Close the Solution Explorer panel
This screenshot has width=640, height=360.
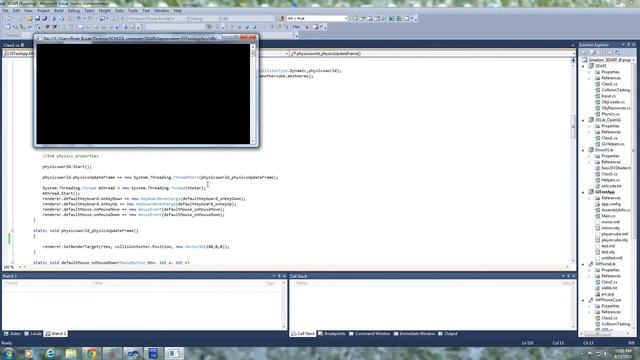633,44
